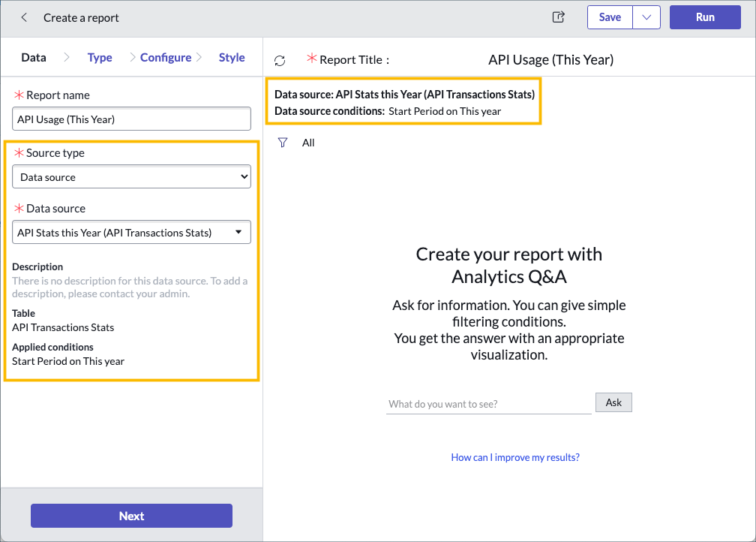Open the filter funnel icon

coord(283,143)
